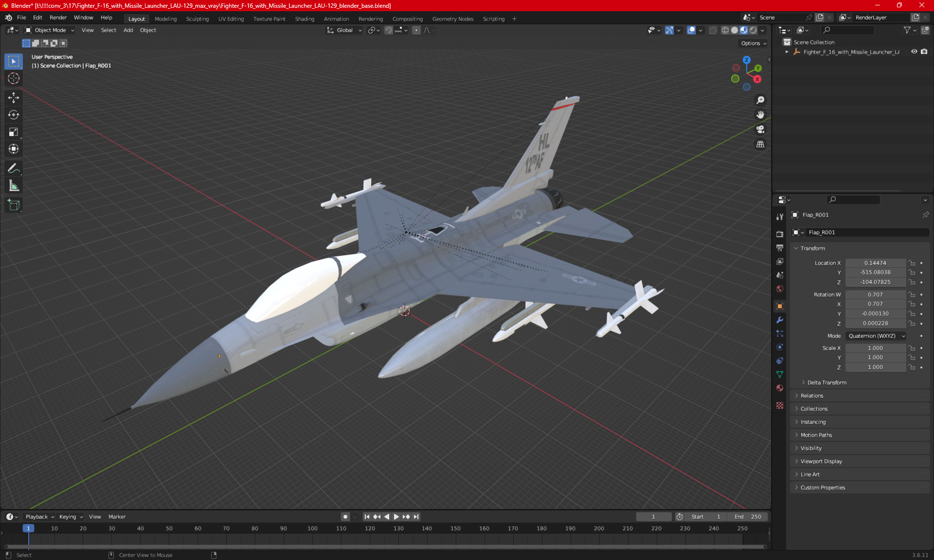Viewport: 934px width, 560px height.
Task: Click the current frame number field
Action: [653, 517]
